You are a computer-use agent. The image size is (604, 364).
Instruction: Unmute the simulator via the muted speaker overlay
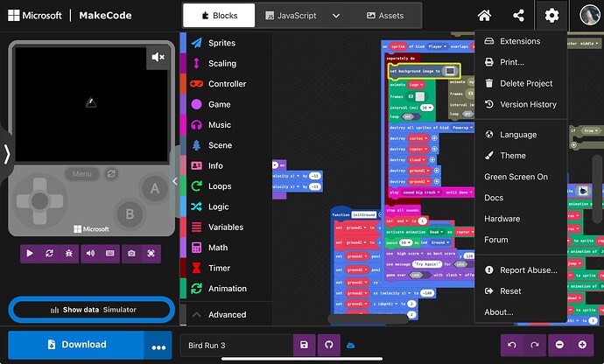point(158,58)
